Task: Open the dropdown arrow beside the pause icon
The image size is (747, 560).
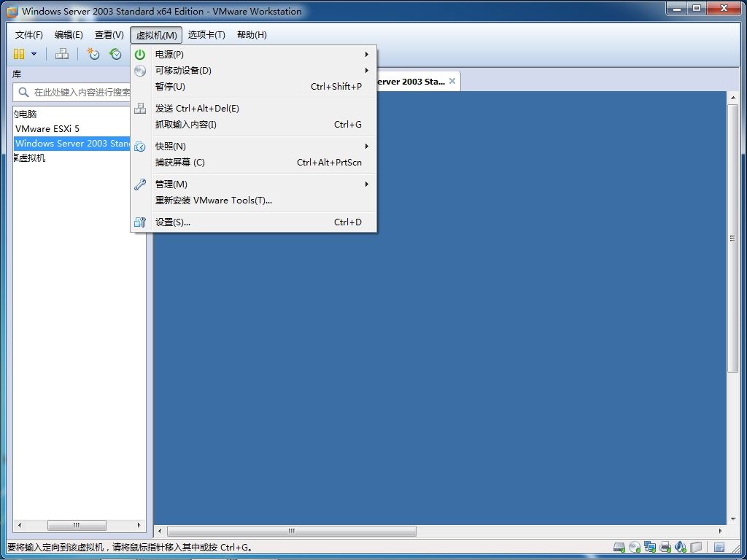Action: [x=34, y=54]
